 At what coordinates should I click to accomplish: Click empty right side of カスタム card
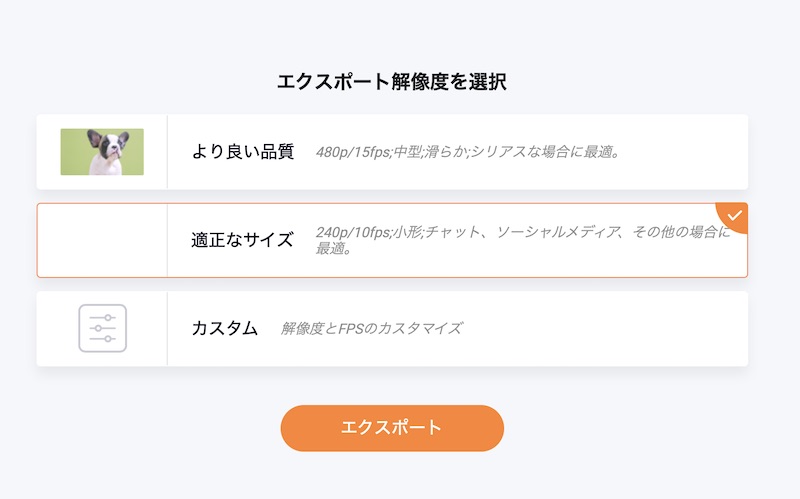605,328
